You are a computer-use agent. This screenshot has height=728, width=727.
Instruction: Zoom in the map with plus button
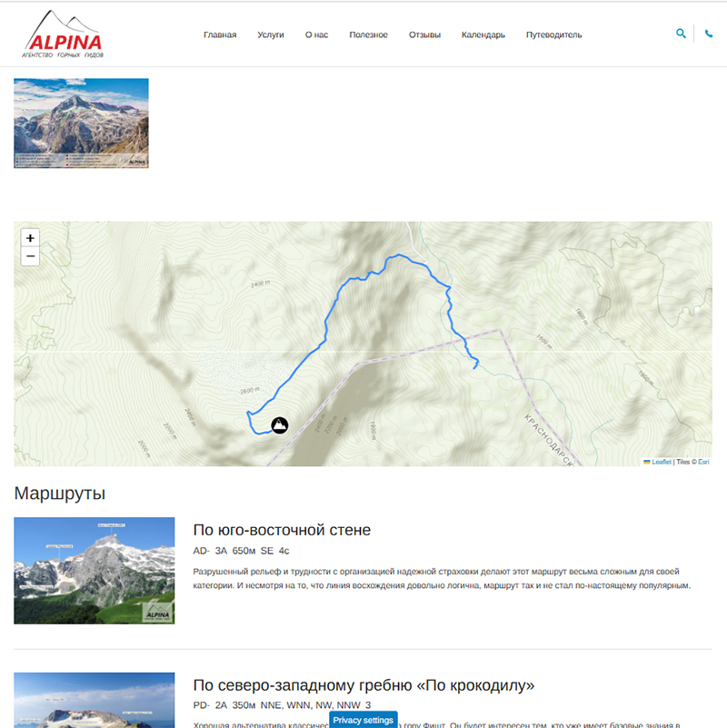30,238
